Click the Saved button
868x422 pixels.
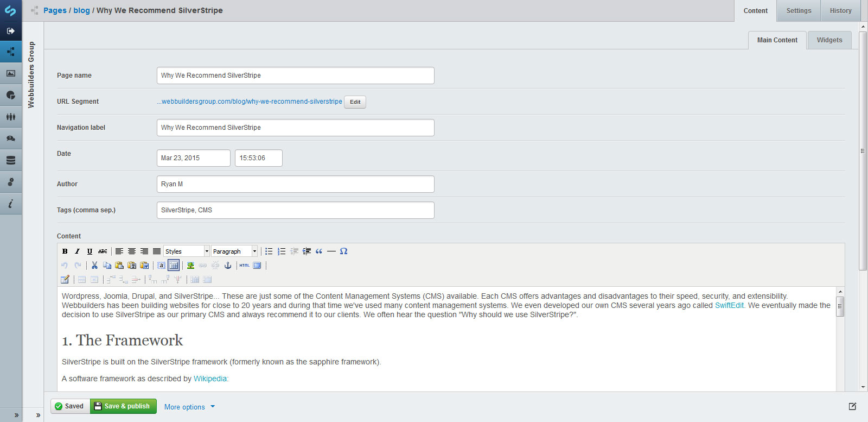pos(70,406)
